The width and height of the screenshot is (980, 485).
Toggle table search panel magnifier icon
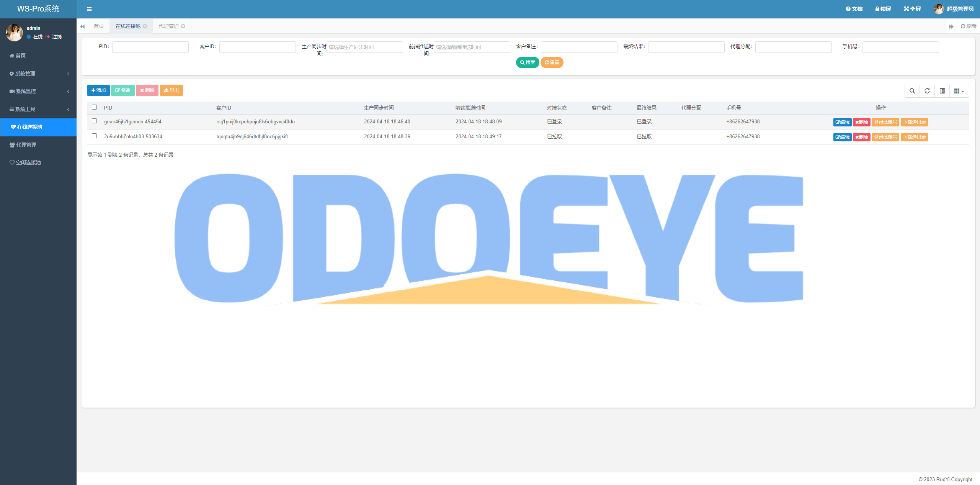coord(912,91)
